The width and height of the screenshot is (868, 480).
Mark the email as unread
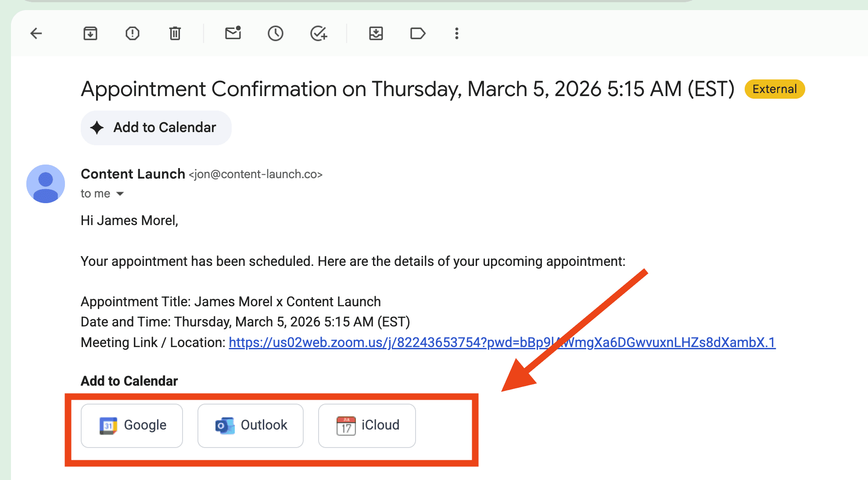coord(233,33)
